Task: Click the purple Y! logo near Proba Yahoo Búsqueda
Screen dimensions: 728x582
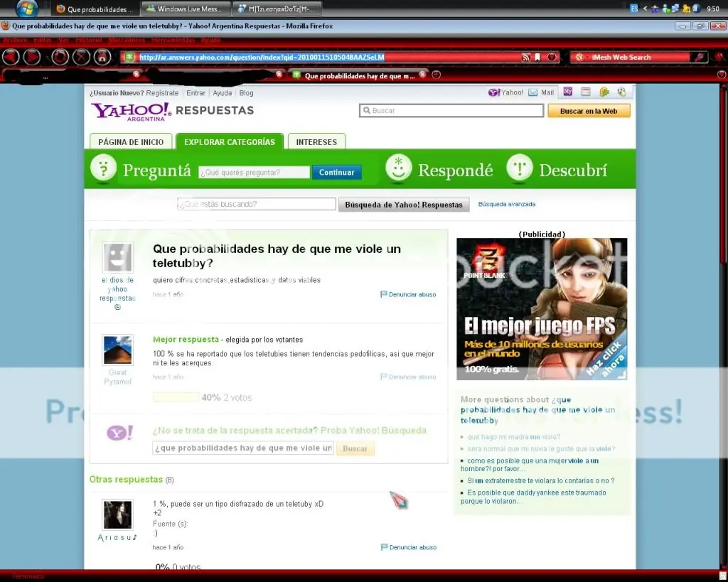Action: 119,433
